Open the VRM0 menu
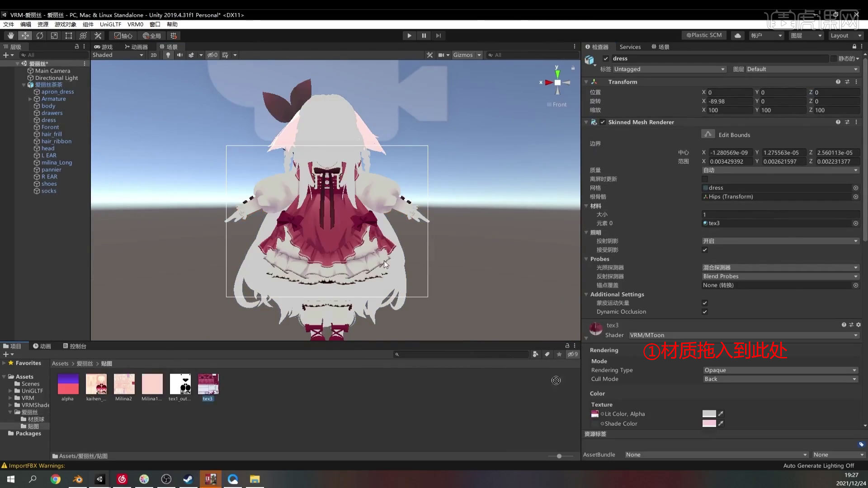Image resolution: width=868 pixels, height=488 pixels. (x=135, y=24)
